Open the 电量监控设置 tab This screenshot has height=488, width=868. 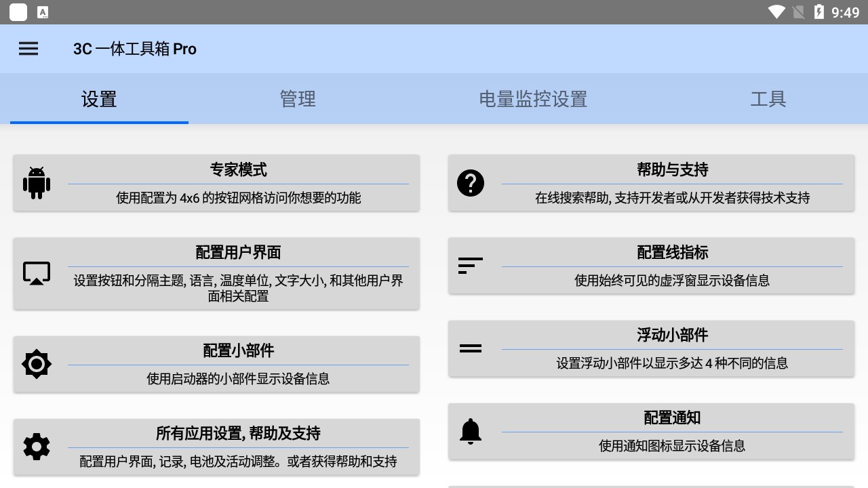(x=533, y=99)
